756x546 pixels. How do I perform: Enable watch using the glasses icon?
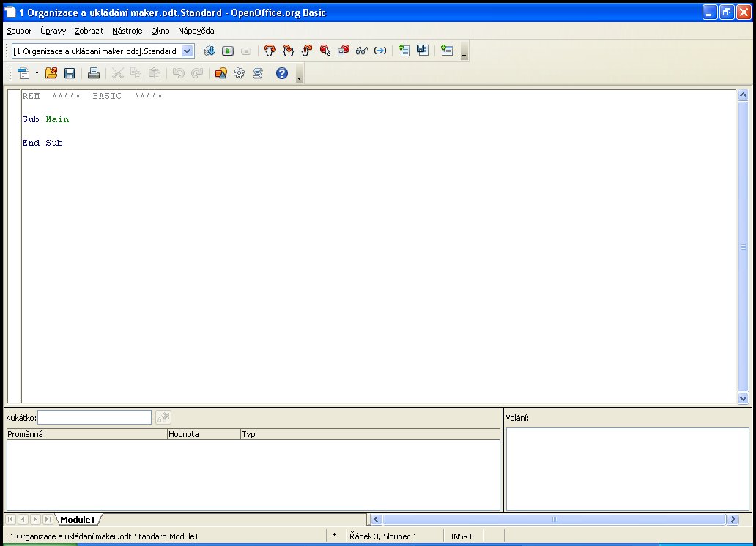point(362,51)
